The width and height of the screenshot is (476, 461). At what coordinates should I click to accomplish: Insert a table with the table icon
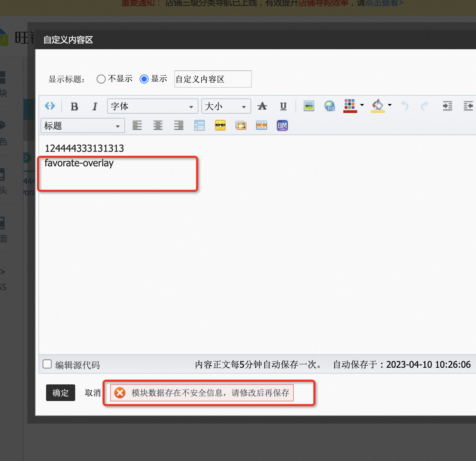[200, 125]
